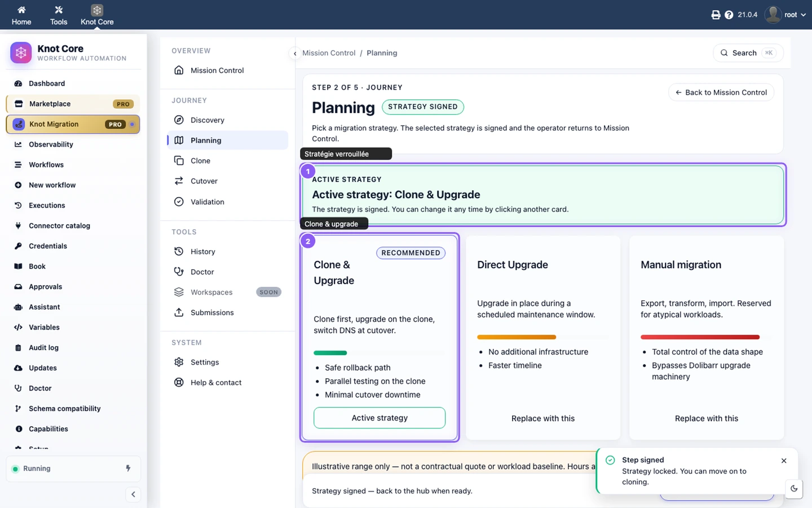Click the Search field
The image size is (812, 508).
(748, 53)
